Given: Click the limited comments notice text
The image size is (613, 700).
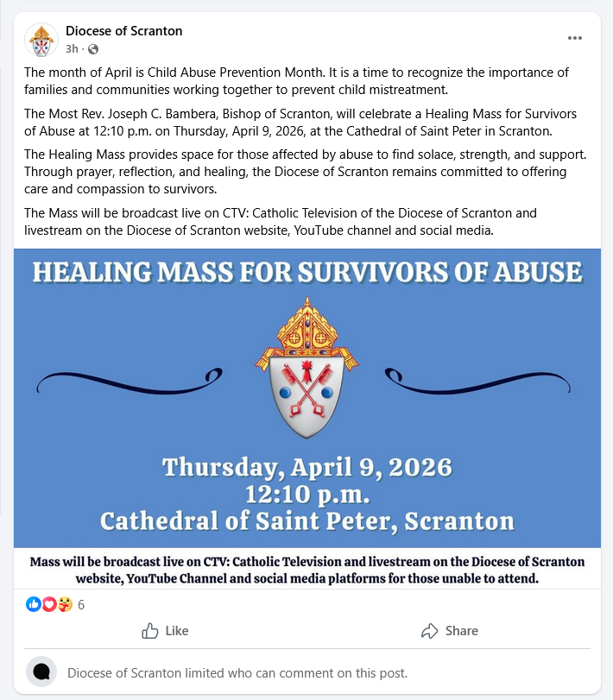Looking at the screenshot, I should [x=237, y=672].
